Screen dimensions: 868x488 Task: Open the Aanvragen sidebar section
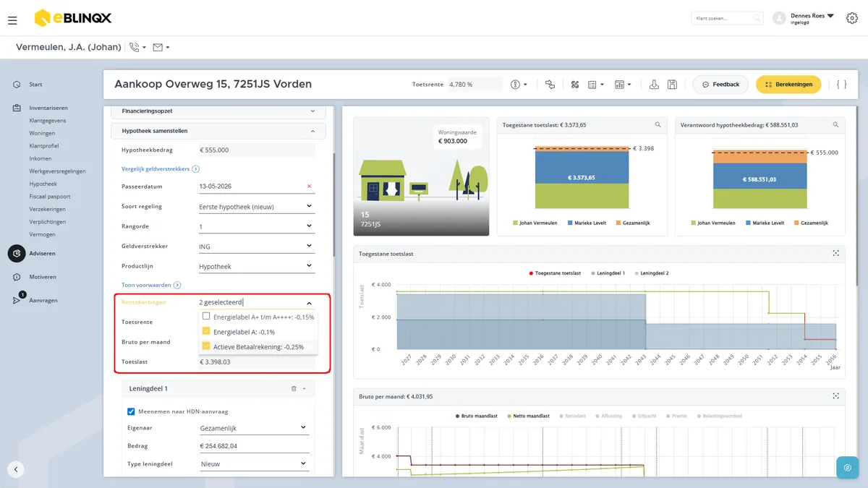pyautogui.click(x=43, y=300)
